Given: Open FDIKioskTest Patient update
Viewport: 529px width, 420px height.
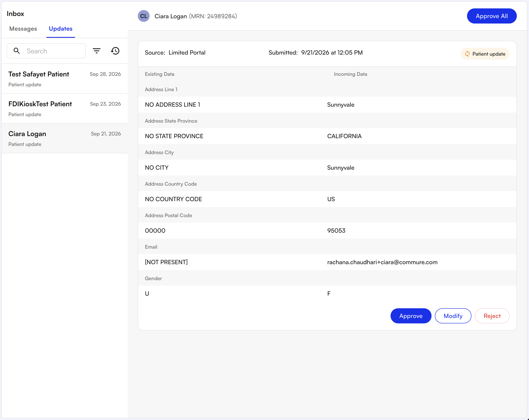Looking at the screenshot, I should (x=64, y=109).
